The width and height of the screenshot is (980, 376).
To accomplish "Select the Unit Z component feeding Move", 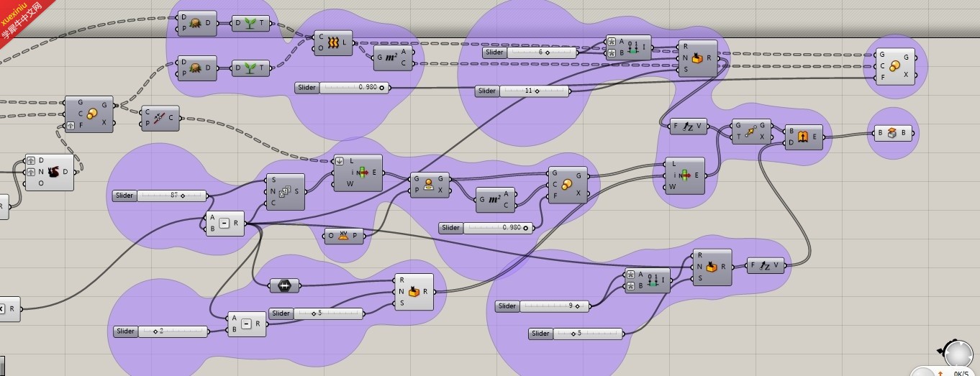I will [x=689, y=127].
